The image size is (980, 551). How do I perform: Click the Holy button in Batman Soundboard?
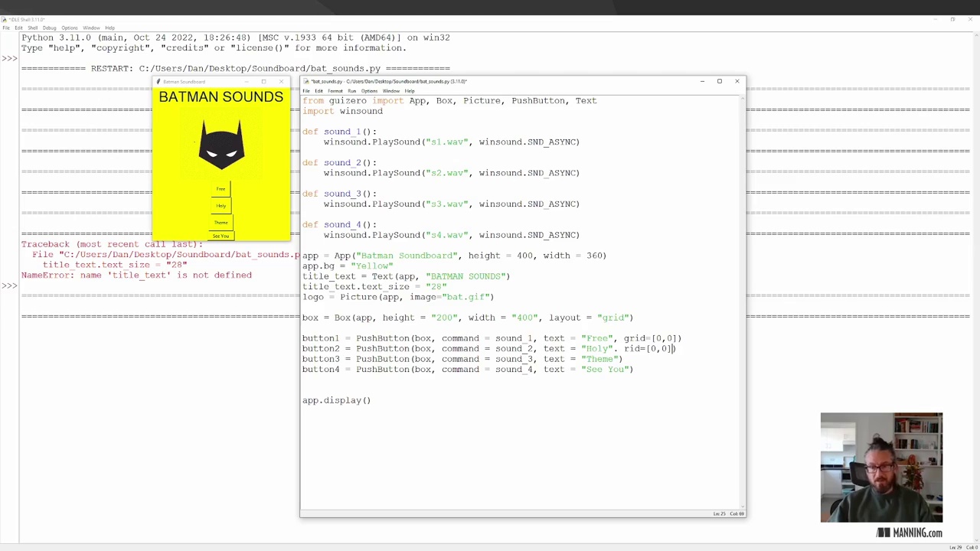220,206
